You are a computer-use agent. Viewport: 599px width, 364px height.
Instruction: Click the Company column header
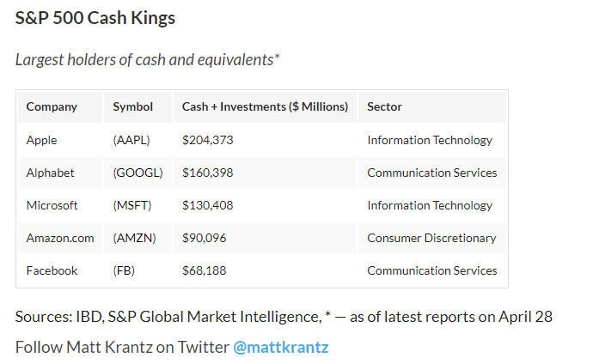click(x=52, y=106)
